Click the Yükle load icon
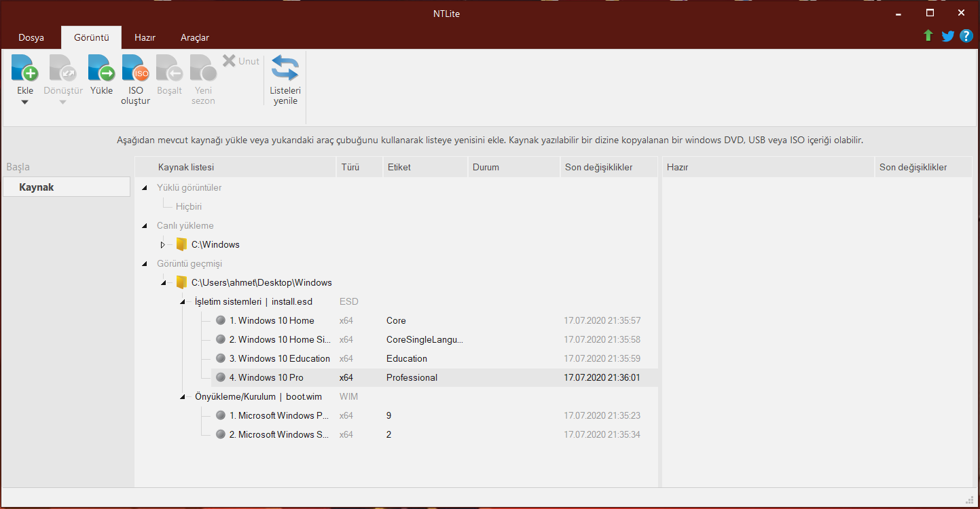The width and height of the screenshot is (980, 509). coord(101,69)
